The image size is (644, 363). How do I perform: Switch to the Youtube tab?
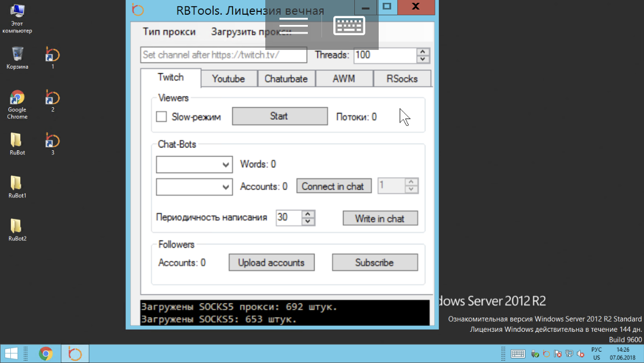point(228,79)
